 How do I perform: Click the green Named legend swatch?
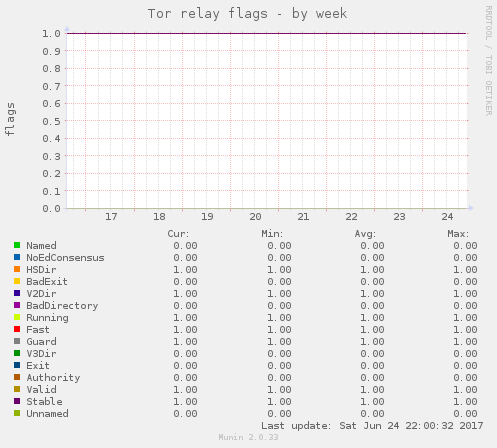[x=17, y=245]
